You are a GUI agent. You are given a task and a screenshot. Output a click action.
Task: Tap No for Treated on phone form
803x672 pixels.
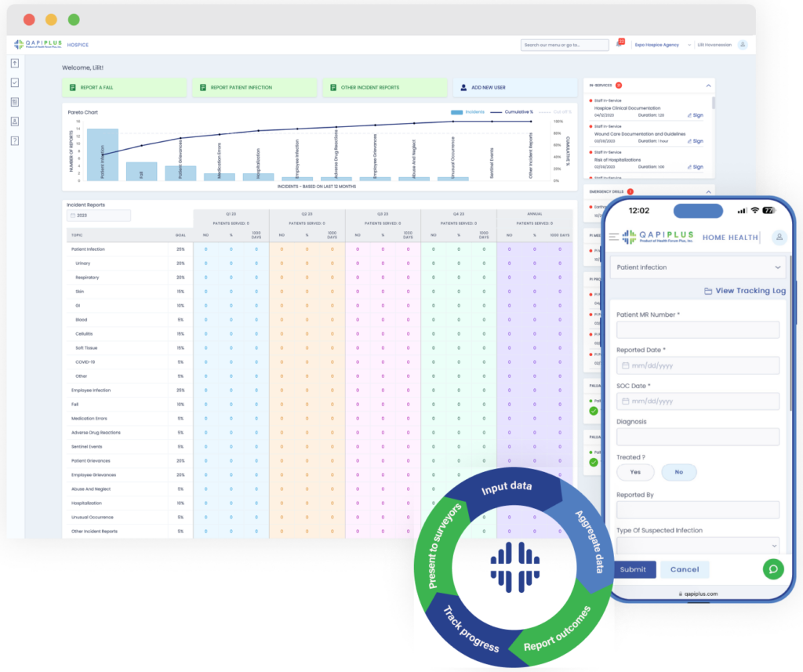678,472
